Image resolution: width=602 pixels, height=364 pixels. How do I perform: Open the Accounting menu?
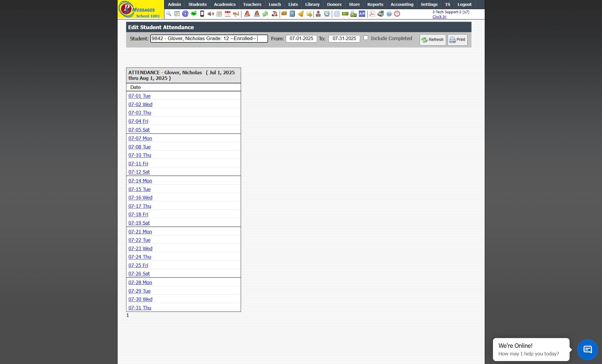(x=402, y=4)
